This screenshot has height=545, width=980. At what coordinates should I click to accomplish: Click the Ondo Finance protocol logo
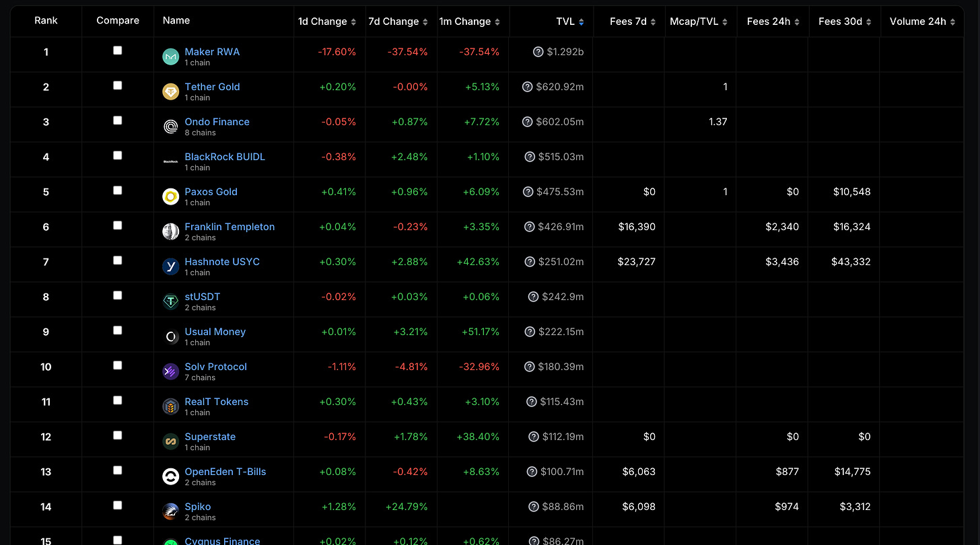[x=171, y=127]
